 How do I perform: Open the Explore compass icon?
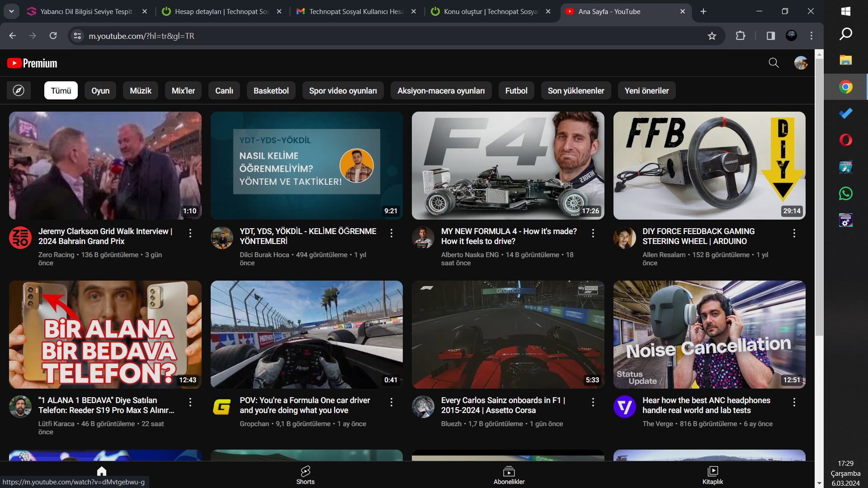(x=19, y=91)
